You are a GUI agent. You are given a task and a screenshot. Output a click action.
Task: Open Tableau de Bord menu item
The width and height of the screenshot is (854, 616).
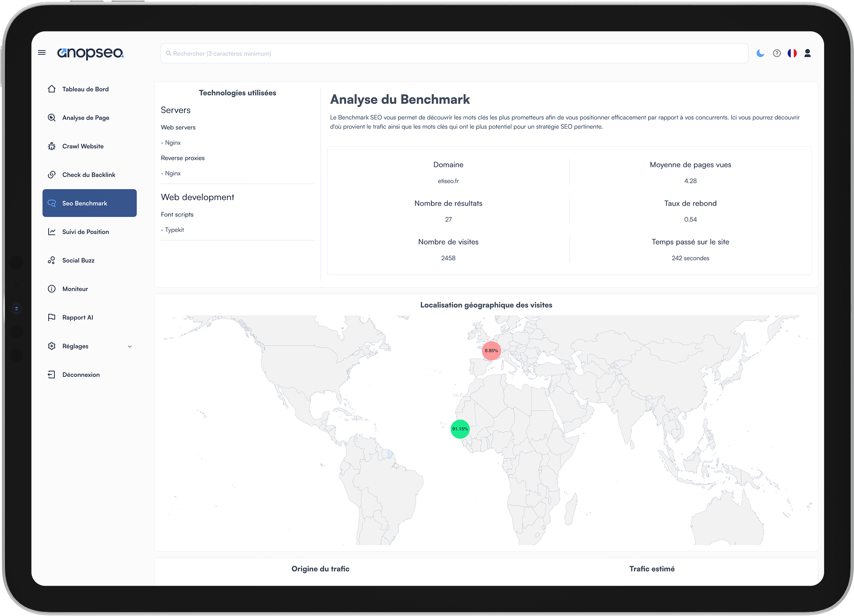[90, 89]
